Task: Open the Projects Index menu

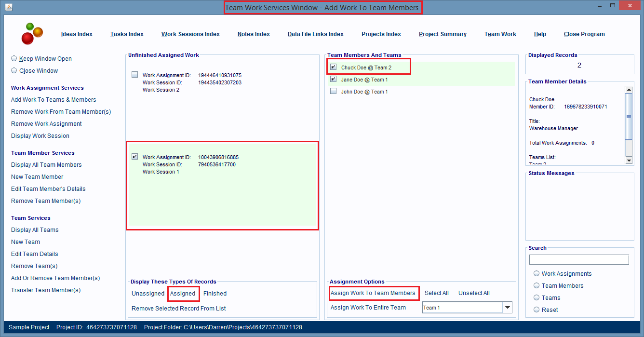Action: 381,34
